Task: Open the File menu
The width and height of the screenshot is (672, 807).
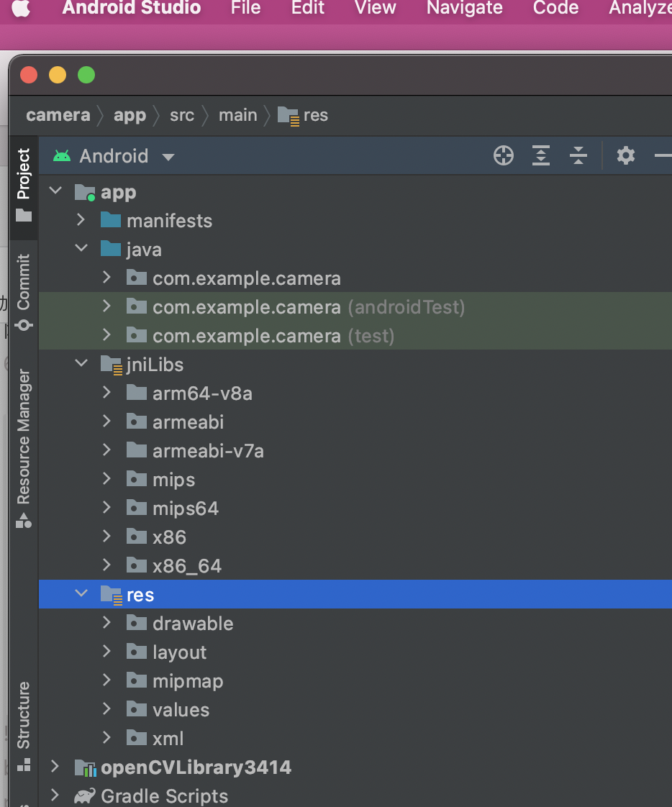Action: (x=245, y=8)
